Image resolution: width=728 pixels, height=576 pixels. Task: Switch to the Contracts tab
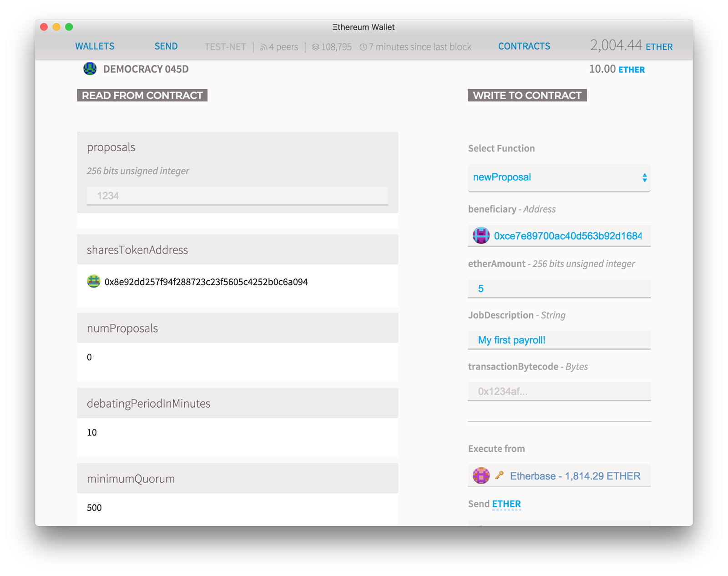524,46
